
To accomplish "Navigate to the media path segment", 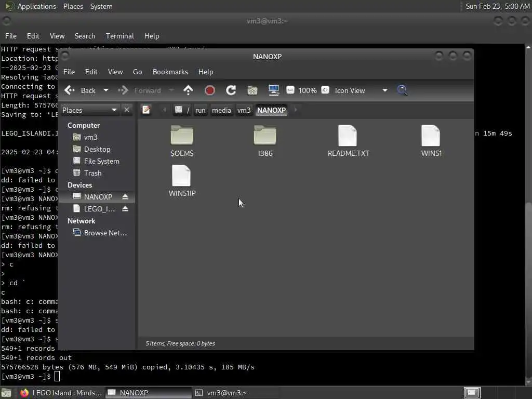I will pyautogui.click(x=221, y=110).
